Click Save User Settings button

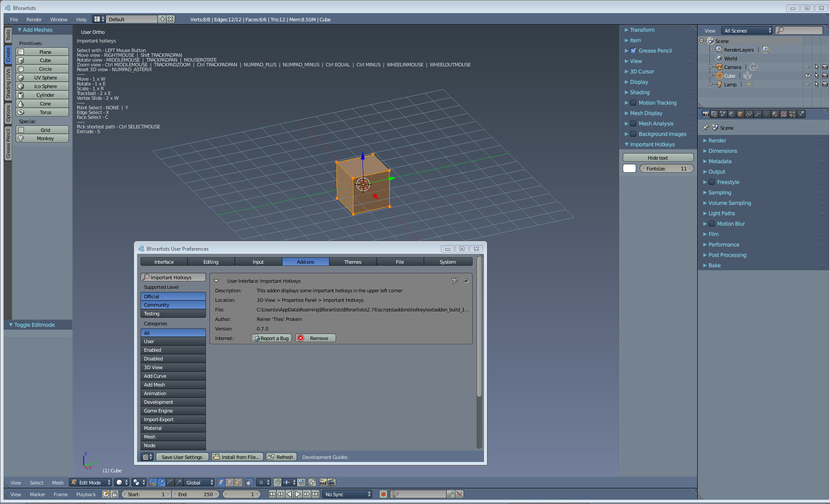coord(182,457)
